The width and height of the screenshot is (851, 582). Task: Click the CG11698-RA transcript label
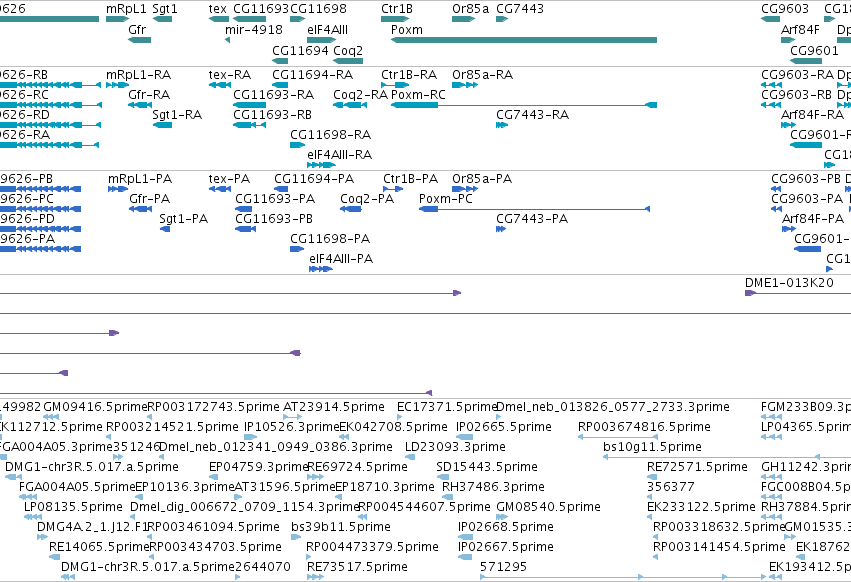point(331,135)
